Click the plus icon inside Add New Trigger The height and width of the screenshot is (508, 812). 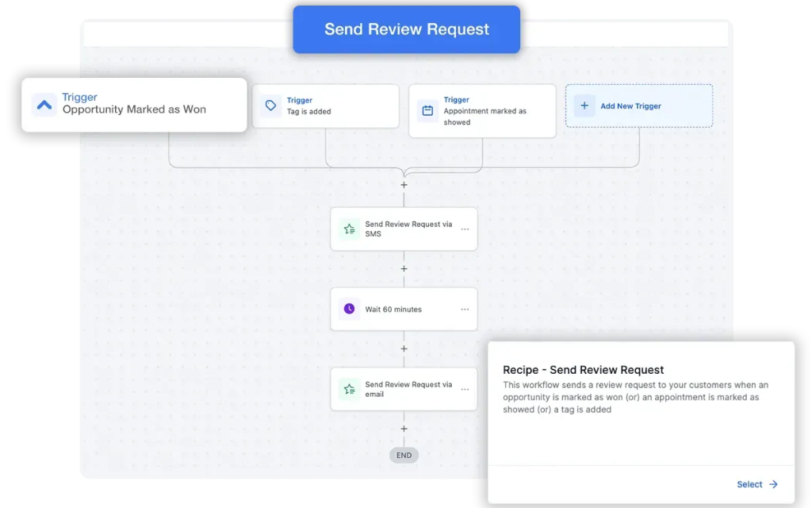click(584, 106)
